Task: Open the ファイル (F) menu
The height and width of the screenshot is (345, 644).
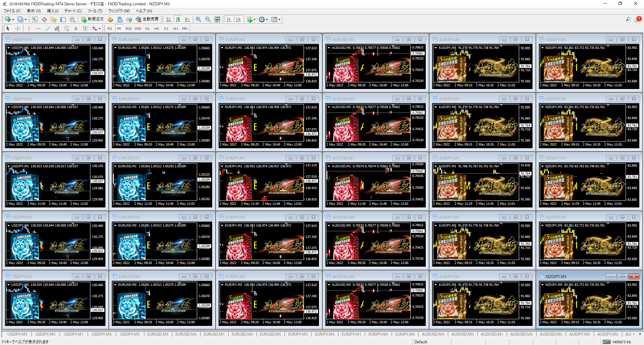Action: pyautogui.click(x=12, y=11)
